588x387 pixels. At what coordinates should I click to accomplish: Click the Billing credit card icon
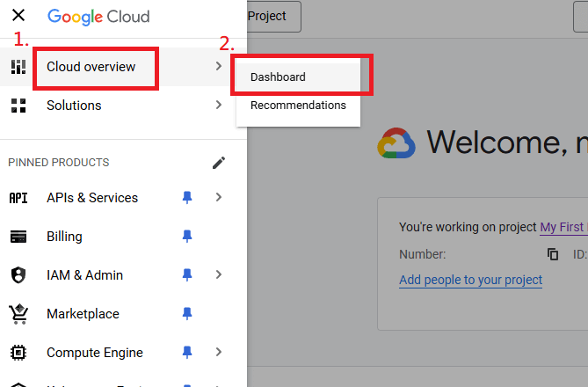tap(18, 237)
